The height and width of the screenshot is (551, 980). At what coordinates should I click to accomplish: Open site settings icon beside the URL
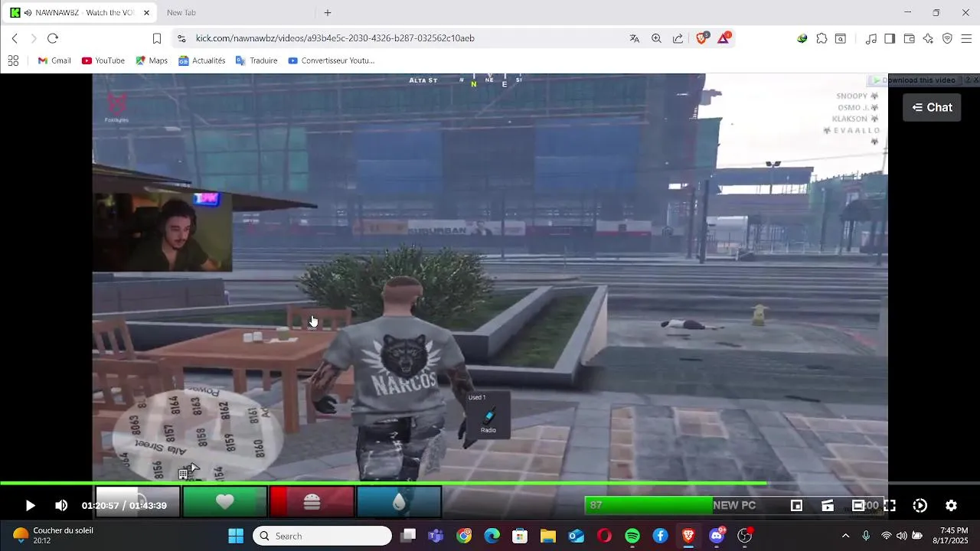point(181,38)
